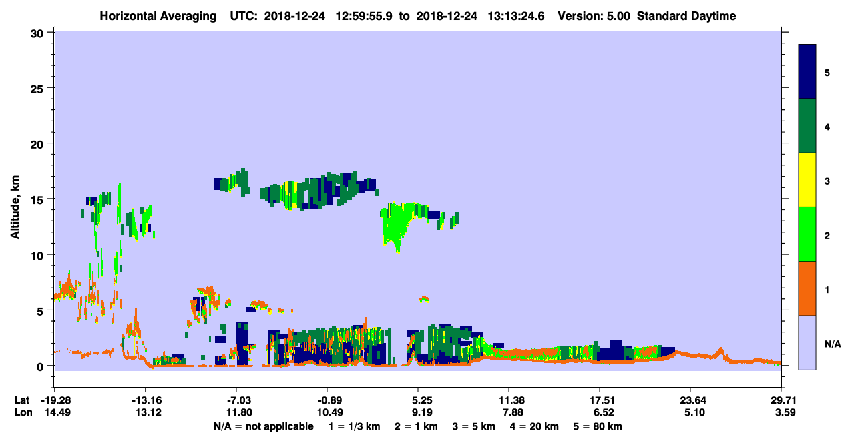
Task: Click the Standard Daytime label
Action: pyautogui.click(x=686, y=16)
